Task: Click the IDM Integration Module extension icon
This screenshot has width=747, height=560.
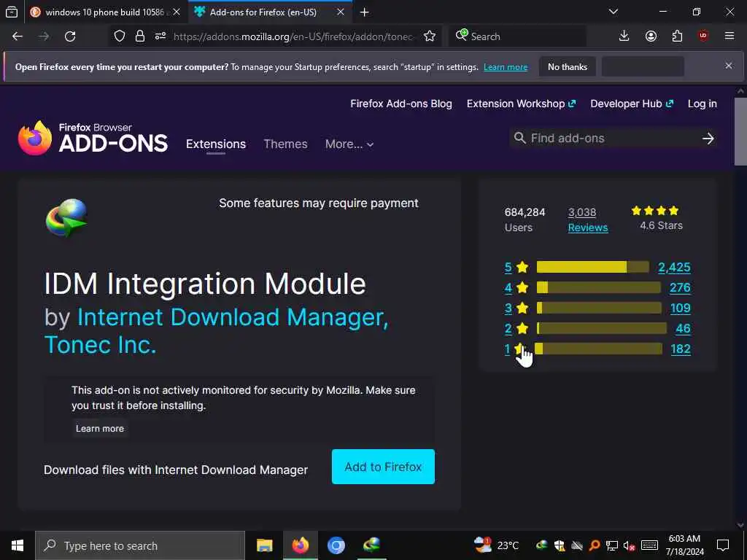Action: (66, 218)
